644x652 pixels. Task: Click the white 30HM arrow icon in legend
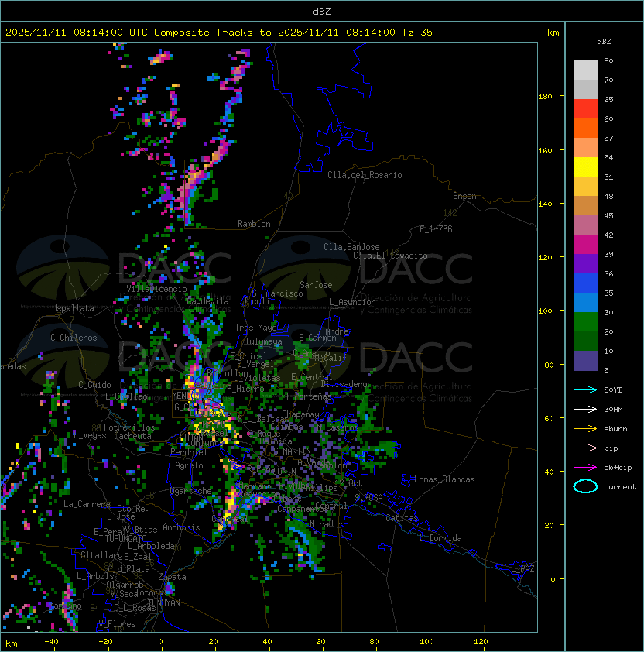585,409
